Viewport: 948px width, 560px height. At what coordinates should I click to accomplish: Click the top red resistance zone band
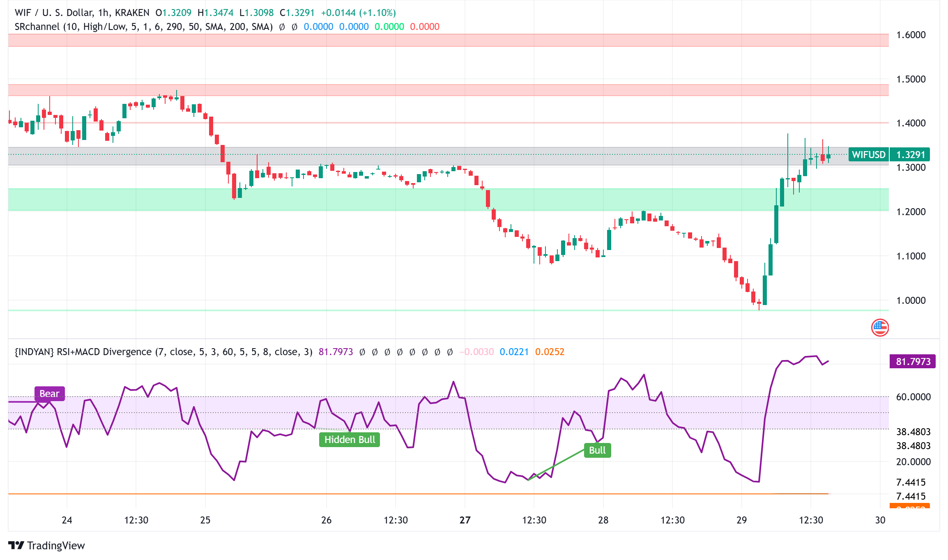(411, 40)
